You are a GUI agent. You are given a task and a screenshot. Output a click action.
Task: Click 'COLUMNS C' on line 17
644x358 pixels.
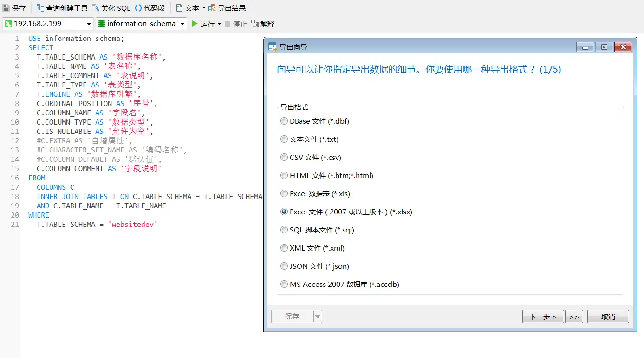[55, 187]
